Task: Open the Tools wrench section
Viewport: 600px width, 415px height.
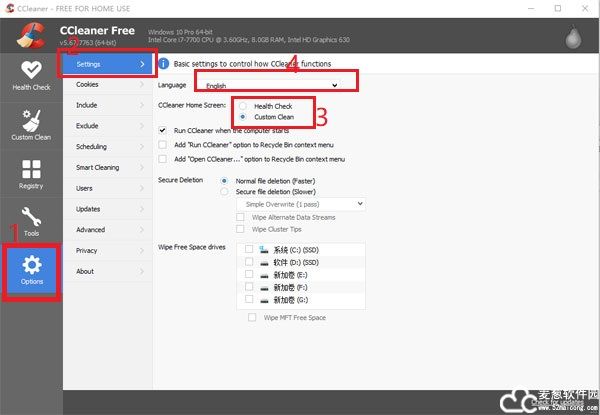Action: click(31, 221)
